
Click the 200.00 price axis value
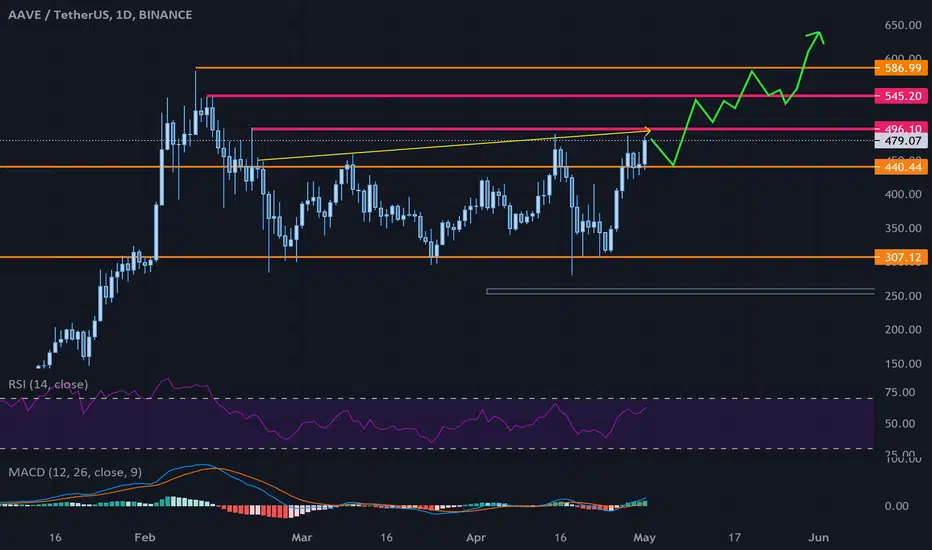(902, 329)
